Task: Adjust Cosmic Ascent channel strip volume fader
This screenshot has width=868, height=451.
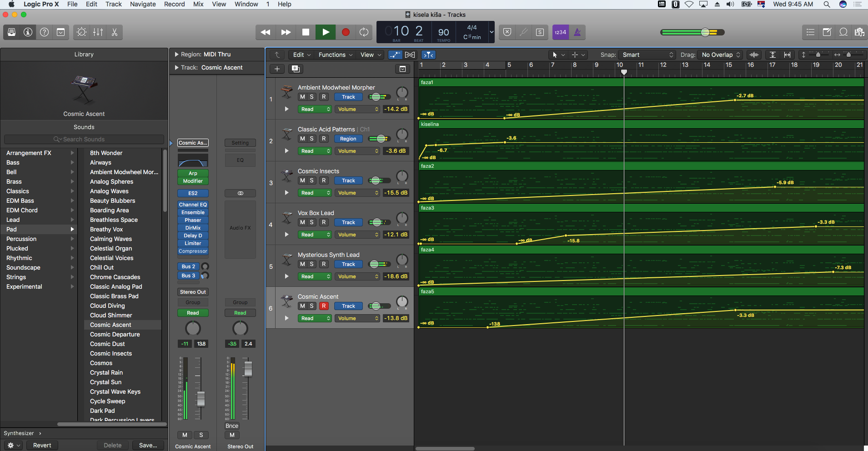Action: [x=201, y=398]
